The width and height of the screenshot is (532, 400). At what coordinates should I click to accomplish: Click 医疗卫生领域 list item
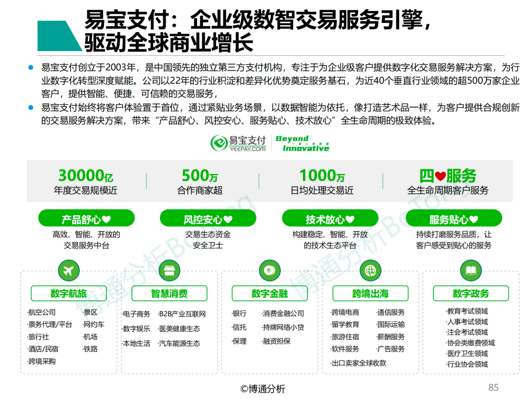click(467, 354)
